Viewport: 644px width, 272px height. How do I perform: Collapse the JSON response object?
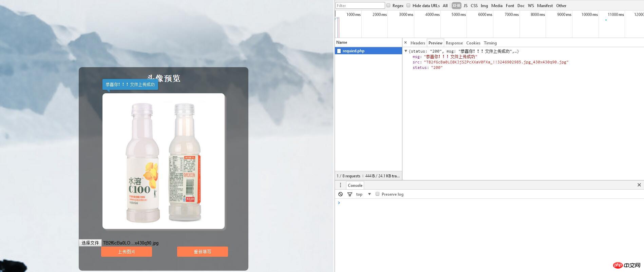point(406,51)
